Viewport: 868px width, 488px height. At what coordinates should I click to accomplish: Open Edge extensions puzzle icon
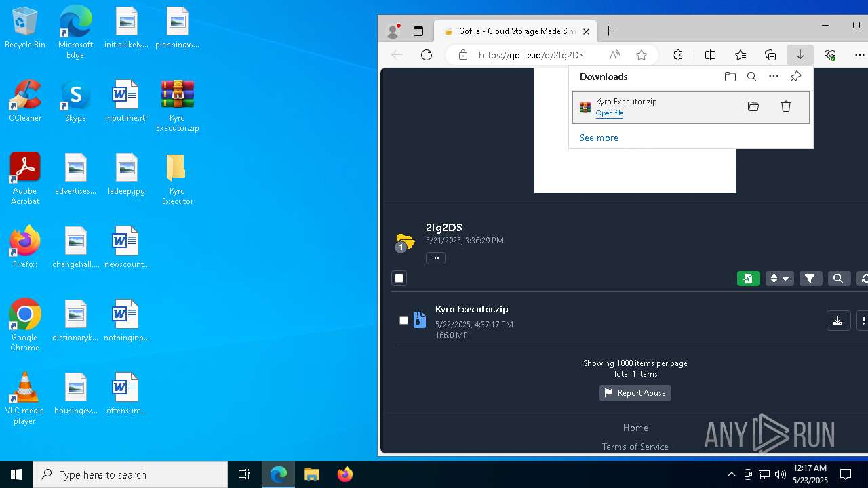click(677, 55)
